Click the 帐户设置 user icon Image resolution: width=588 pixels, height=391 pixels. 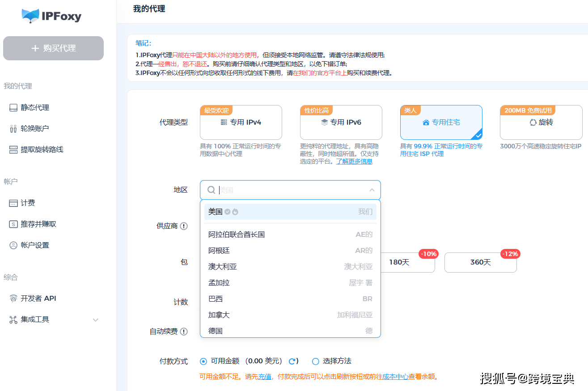click(x=13, y=245)
